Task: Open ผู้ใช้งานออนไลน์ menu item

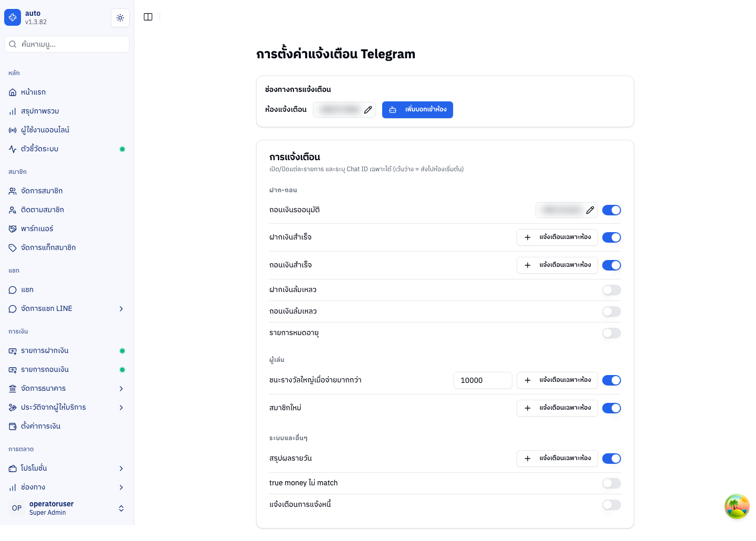Action: (67, 130)
